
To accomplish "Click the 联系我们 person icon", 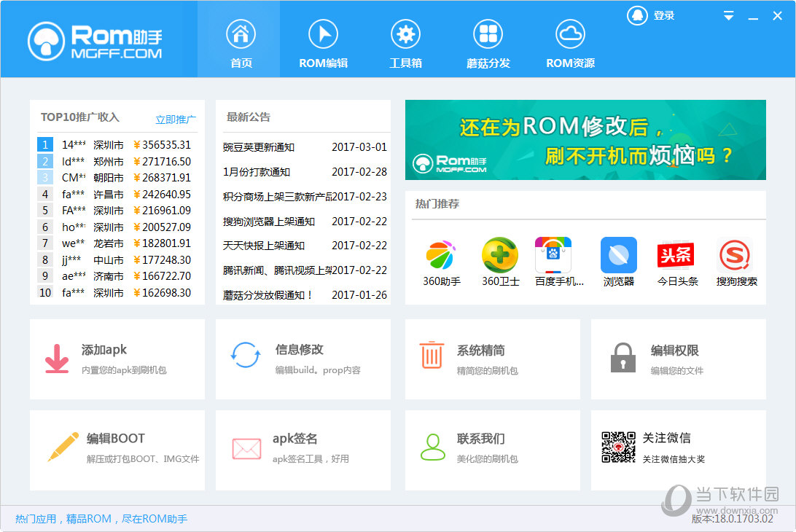I will [432, 447].
